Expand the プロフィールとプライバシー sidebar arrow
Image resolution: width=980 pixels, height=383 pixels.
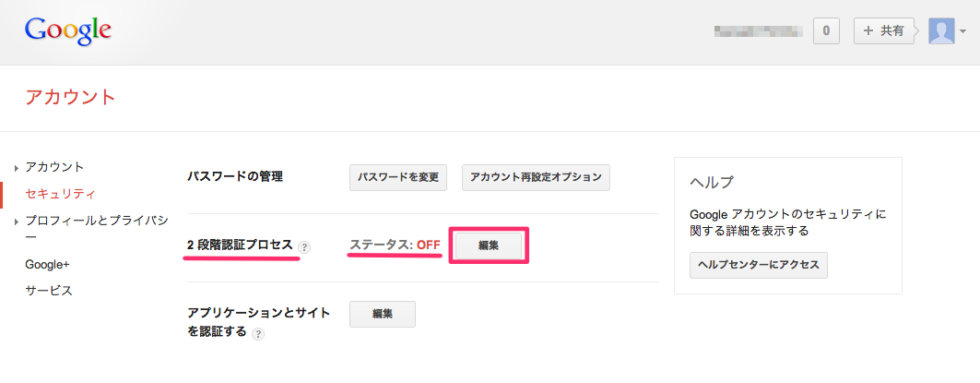[17, 221]
